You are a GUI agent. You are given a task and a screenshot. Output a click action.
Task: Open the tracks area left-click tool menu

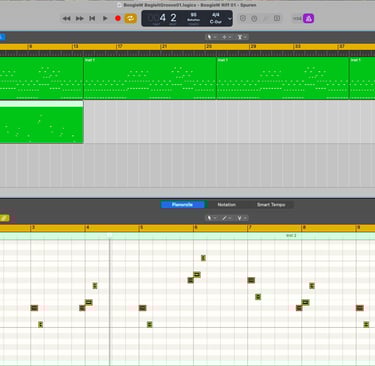211,37
